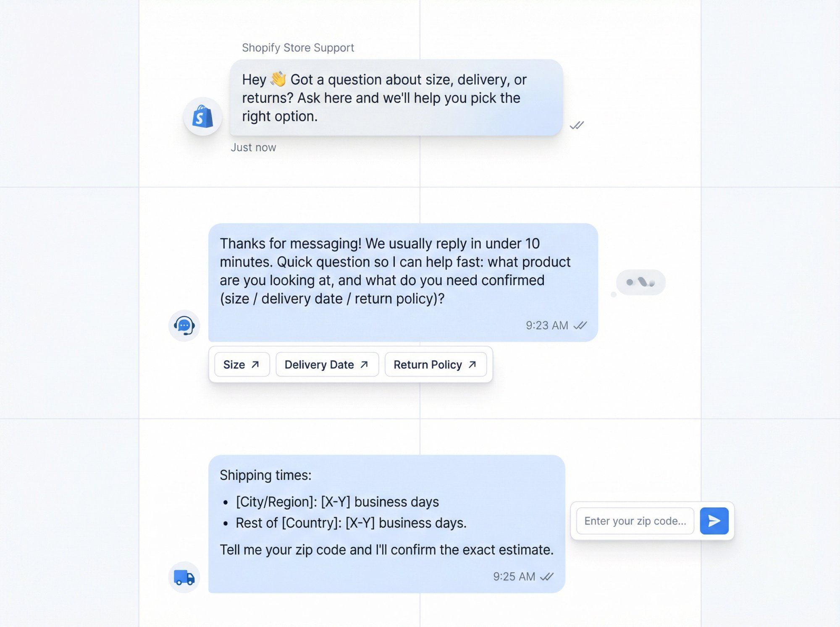Choose the Delivery Date quick reply
The height and width of the screenshot is (627, 840).
pos(327,365)
